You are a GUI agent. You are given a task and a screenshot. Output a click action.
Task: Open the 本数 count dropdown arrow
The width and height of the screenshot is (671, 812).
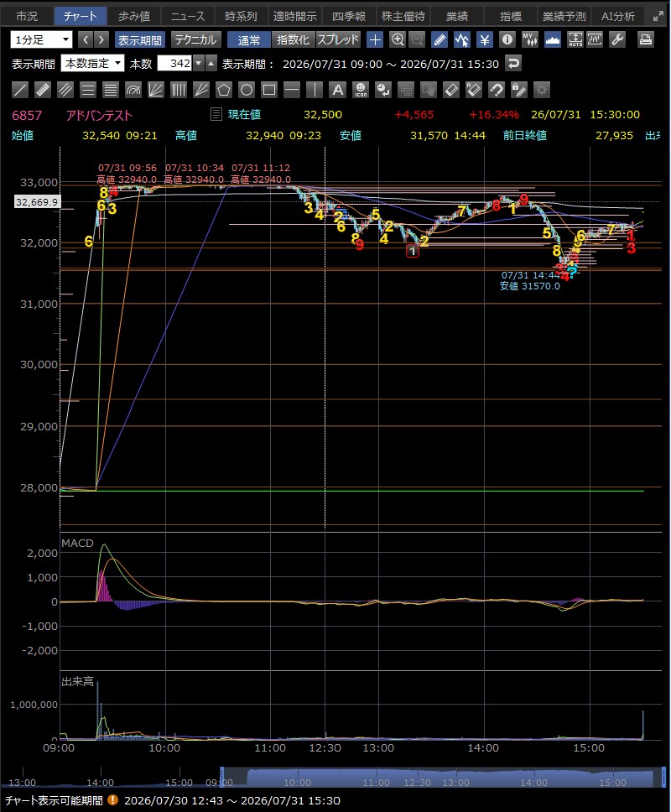tap(198, 63)
